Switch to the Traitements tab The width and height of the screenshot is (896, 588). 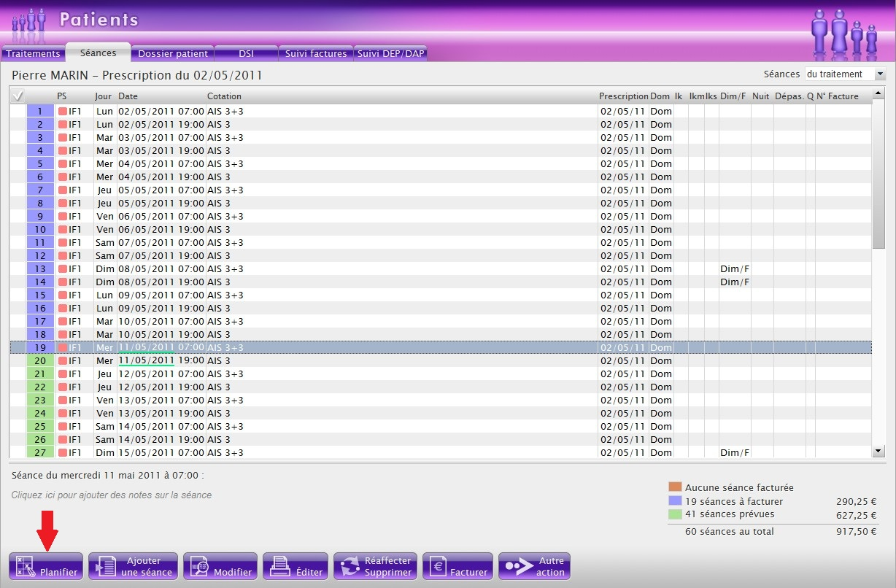pyautogui.click(x=33, y=53)
